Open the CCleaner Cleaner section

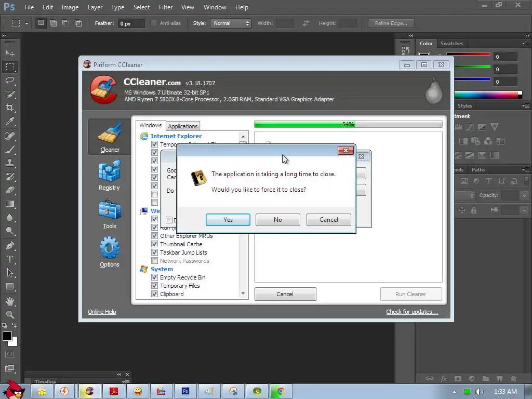pyautogui.click(x=109, y=137)
